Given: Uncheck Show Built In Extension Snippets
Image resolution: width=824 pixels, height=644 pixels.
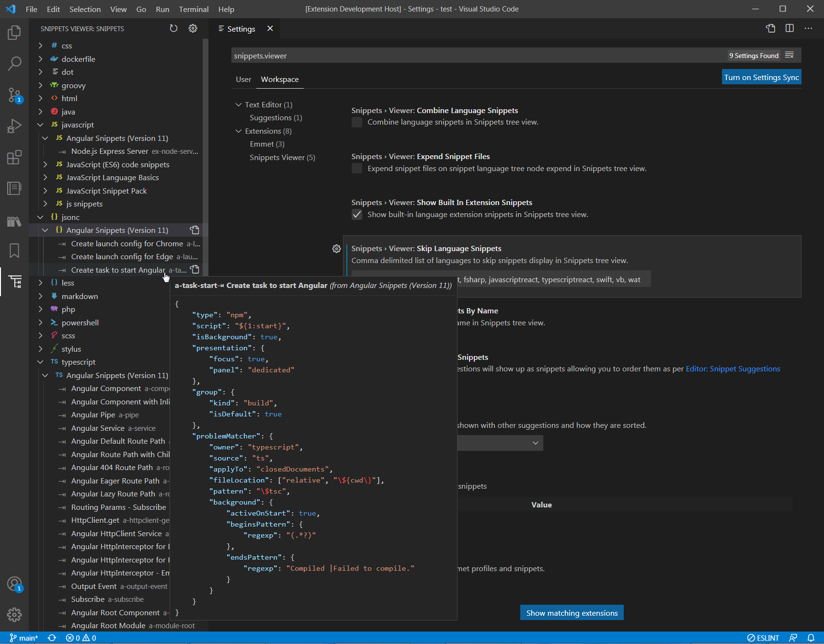Looking at the screenshot, I should point(357,214).
